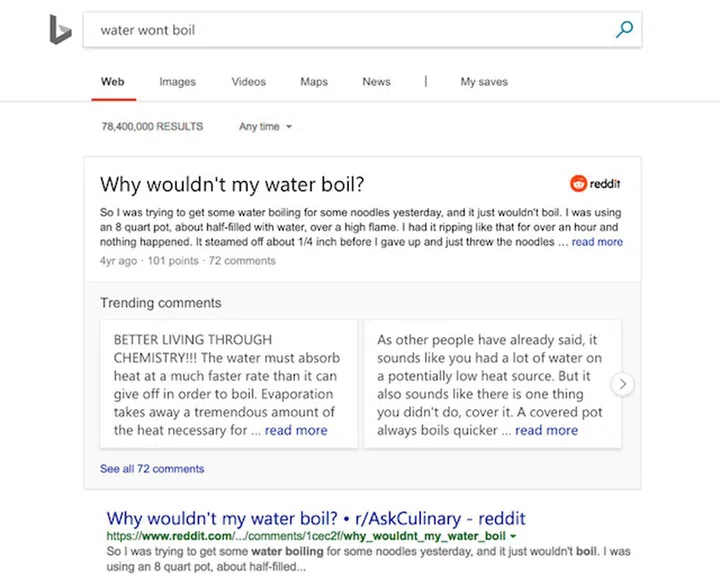Show next trending comments with the arrow

622,384
